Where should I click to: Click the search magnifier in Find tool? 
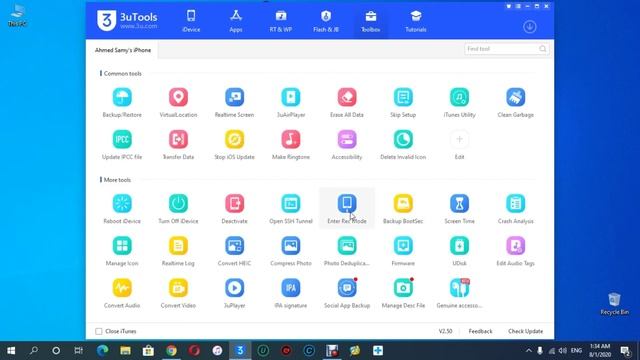click(x=542, y=49)
